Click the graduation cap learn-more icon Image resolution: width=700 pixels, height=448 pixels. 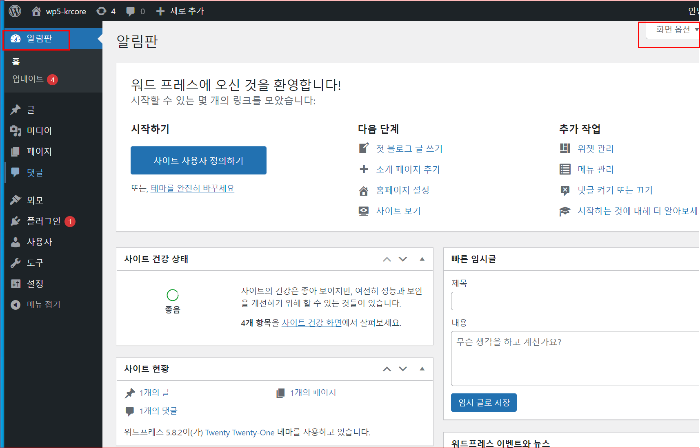coord(565,211)
